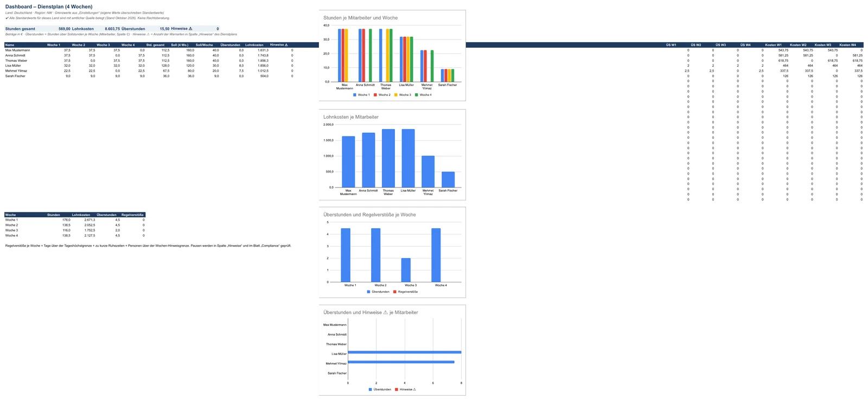The image size is (868, 400).
Task: Click the 'Soll/Woche' column header
Action: click(x=205, y=45)
